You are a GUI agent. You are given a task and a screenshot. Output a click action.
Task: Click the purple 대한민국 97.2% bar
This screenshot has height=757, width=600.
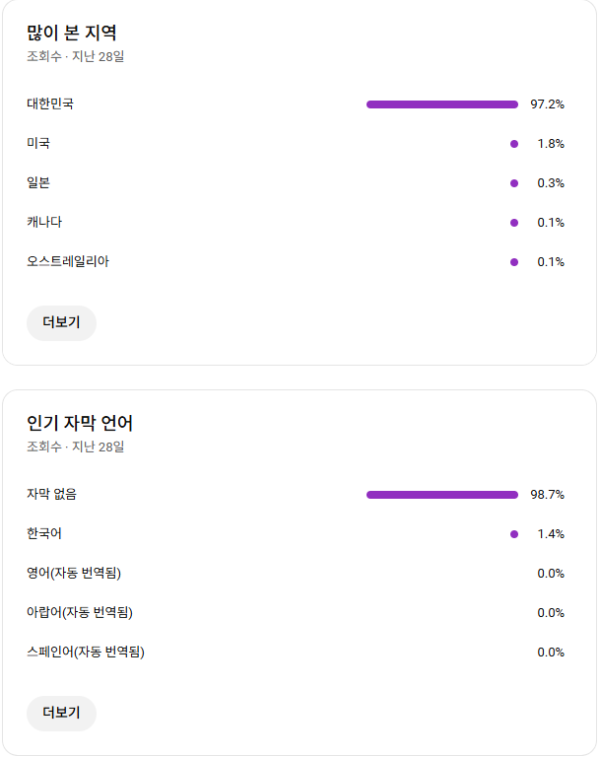[x=442, y=104]
